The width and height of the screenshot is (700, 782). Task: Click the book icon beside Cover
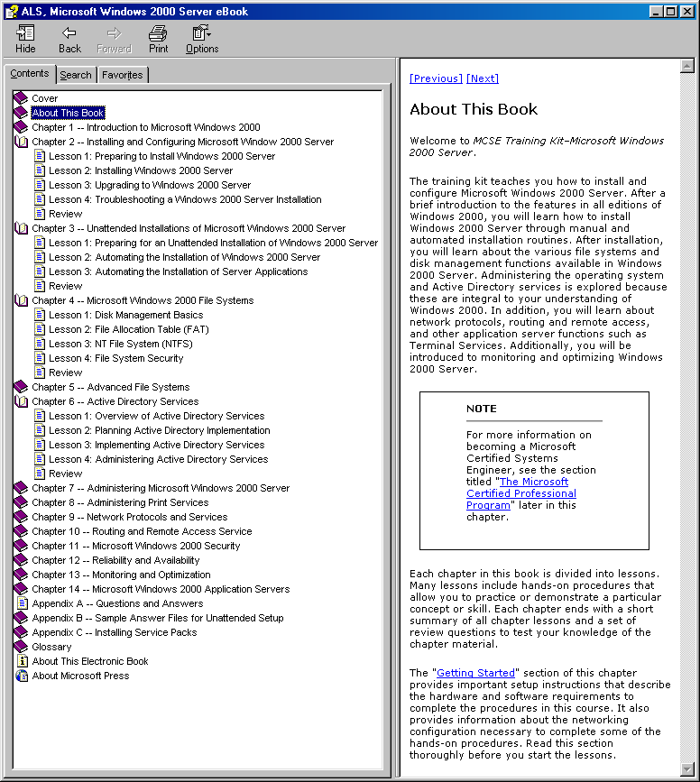tap(21, 98)
